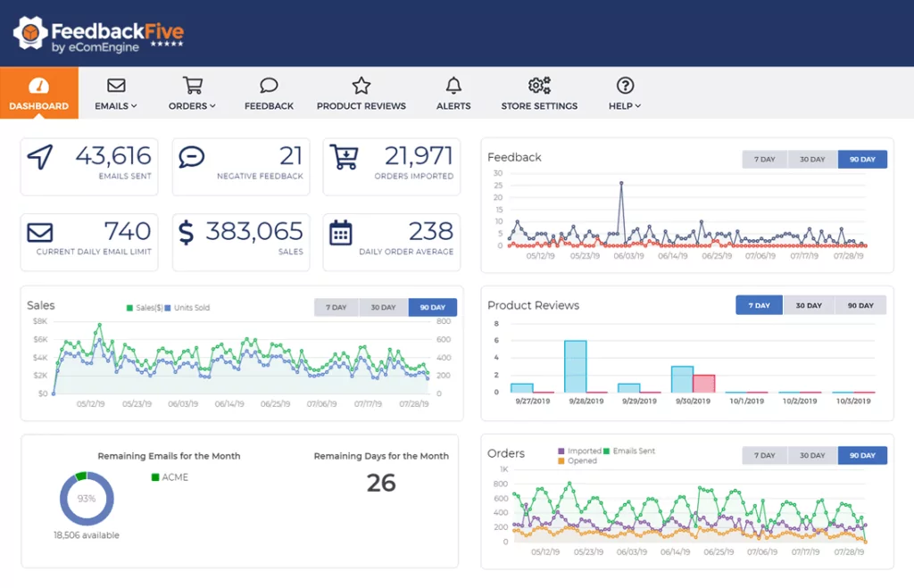Click the Emails Sent paper plane icon
914x588 pixels.
coord(40,158)
